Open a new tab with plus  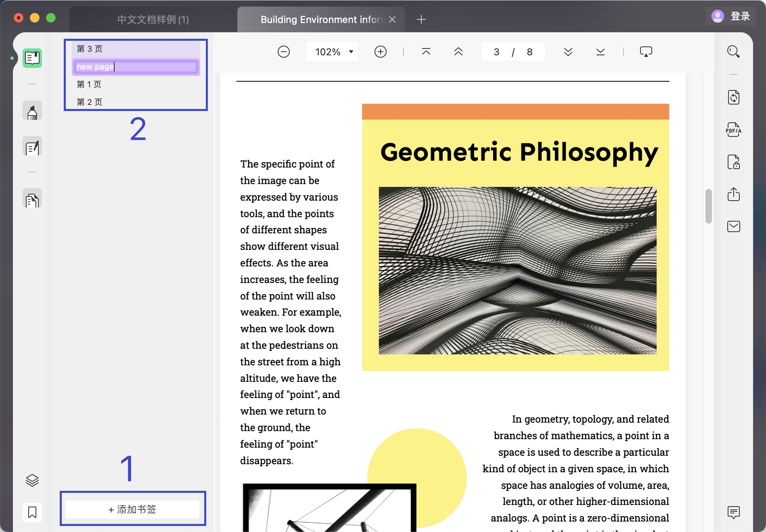[421, 19]
